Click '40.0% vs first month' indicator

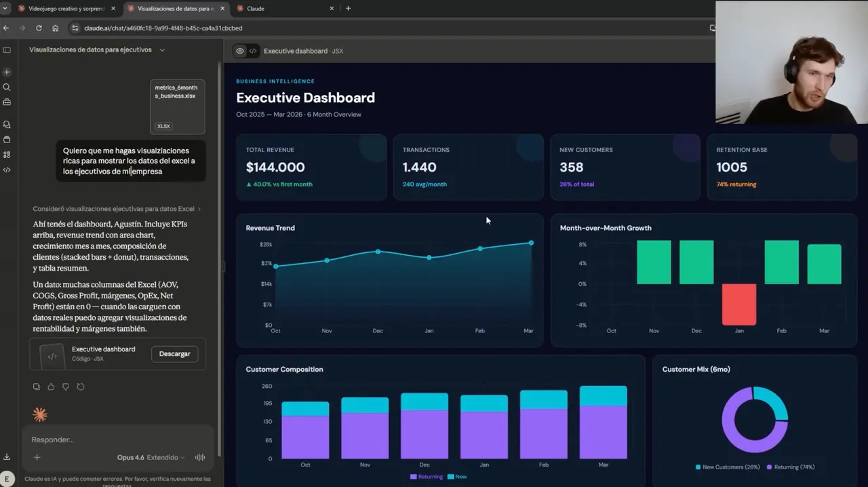(279, 184)
